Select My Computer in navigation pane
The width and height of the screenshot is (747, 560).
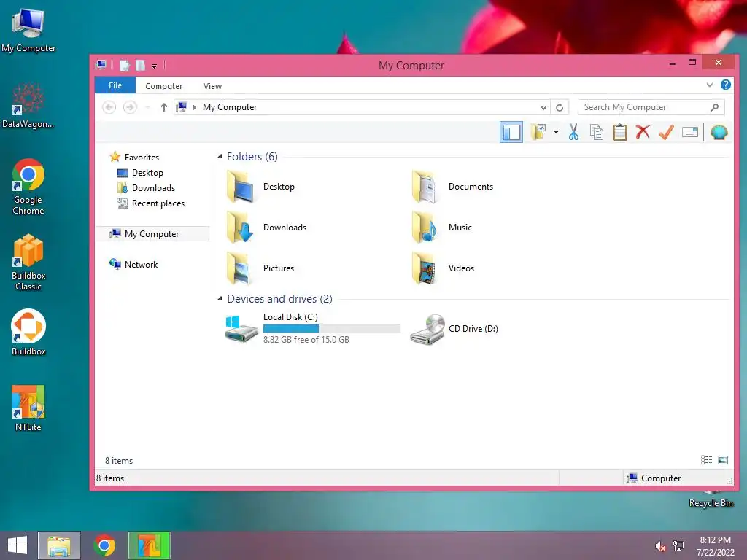click(152, 234)
